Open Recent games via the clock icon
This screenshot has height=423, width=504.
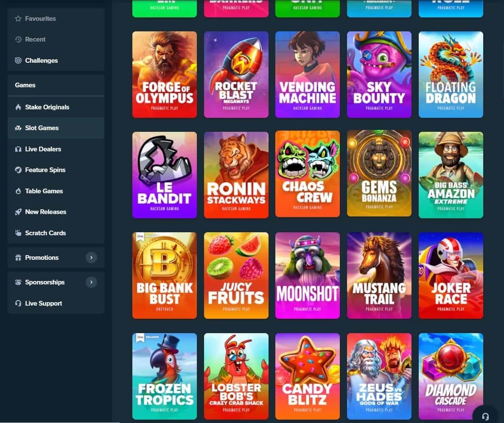[x=18, y=39]
